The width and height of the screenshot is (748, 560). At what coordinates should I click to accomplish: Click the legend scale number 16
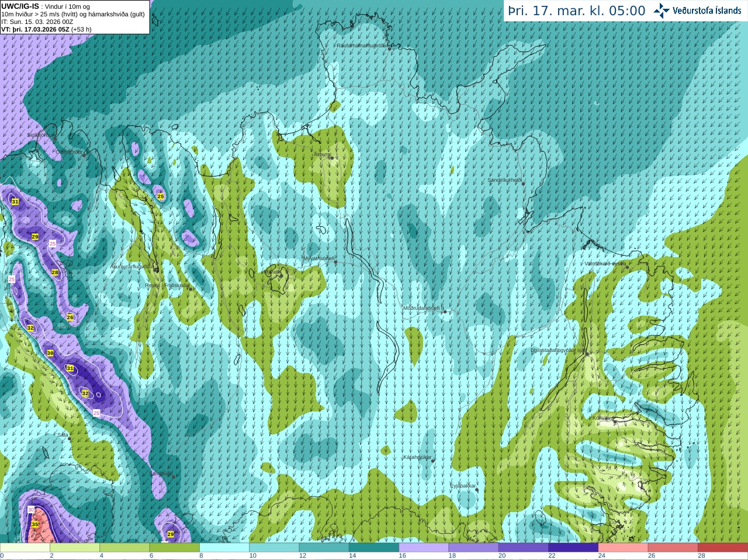(x=402, y=556)
